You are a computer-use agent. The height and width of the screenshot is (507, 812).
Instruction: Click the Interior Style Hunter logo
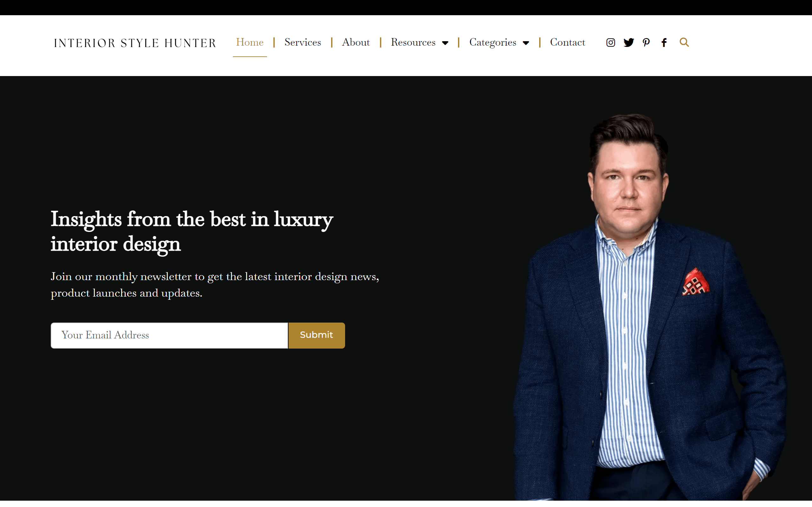click(x=135, y=43)
